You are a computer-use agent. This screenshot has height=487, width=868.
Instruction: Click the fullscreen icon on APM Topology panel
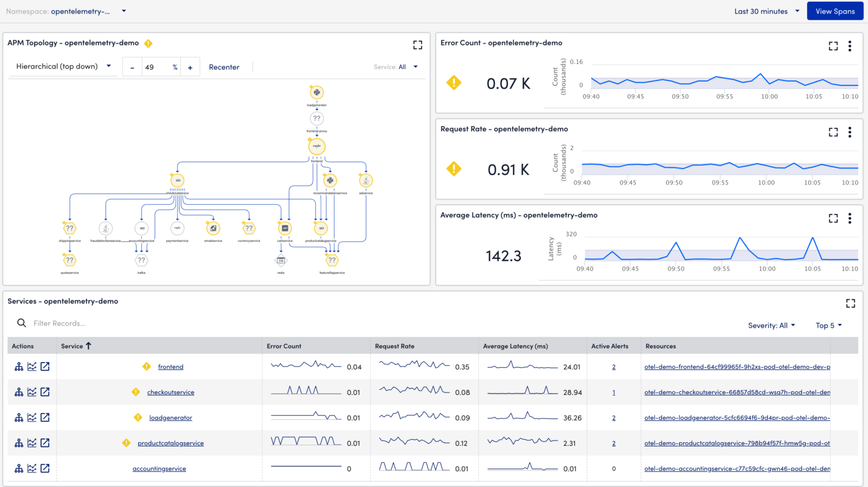tap(418, 45)
